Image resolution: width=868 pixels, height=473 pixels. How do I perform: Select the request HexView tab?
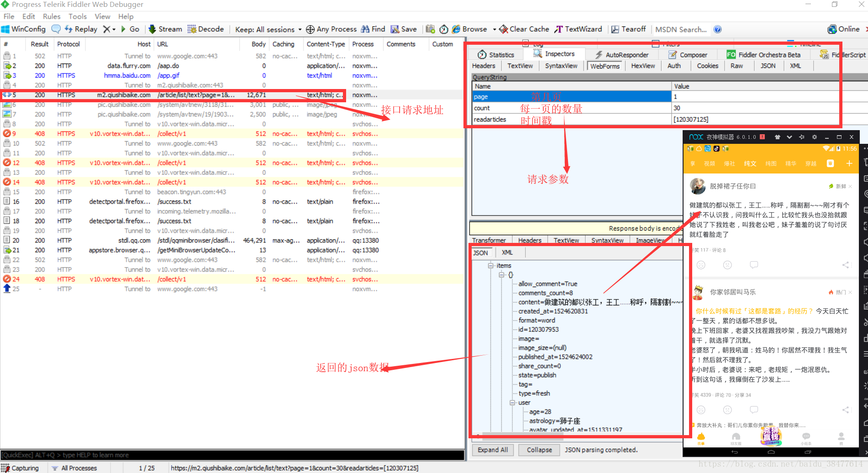tap(643, 66)
